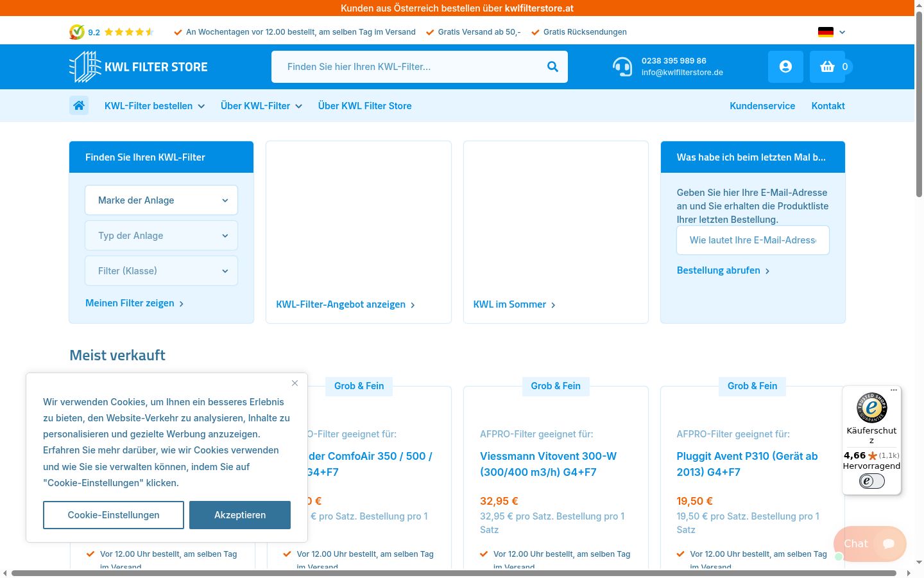Open the KWL im Sommer link
This screenshot has height=578, width=924.
[x=515, y=304]
